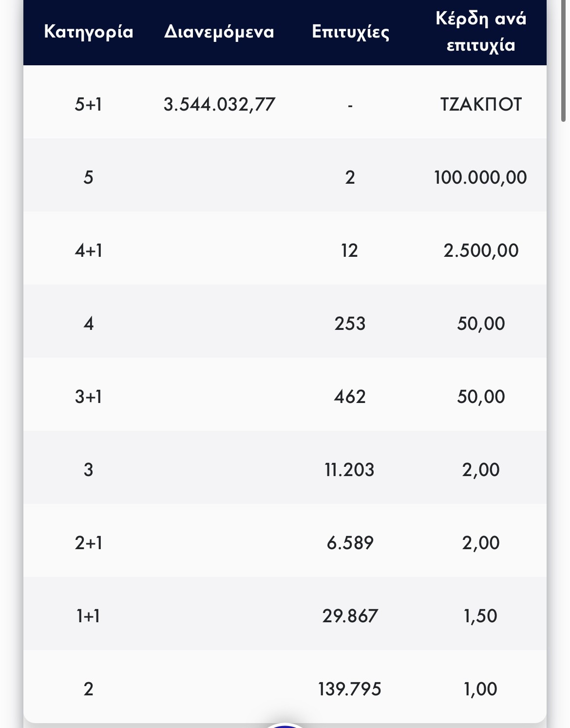Click the 462 winners count
The width and height of the screenshot is (570, 728).
tap(350, 397)
